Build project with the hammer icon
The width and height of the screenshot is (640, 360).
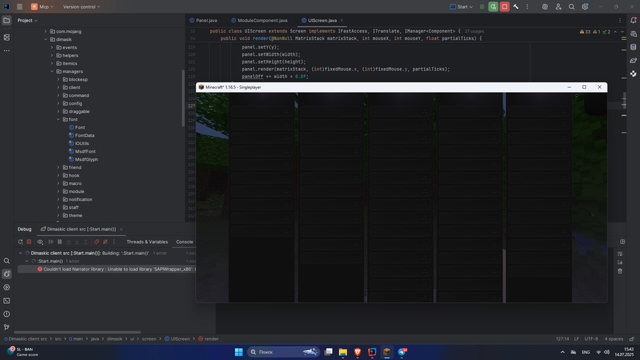pos(516,7)
